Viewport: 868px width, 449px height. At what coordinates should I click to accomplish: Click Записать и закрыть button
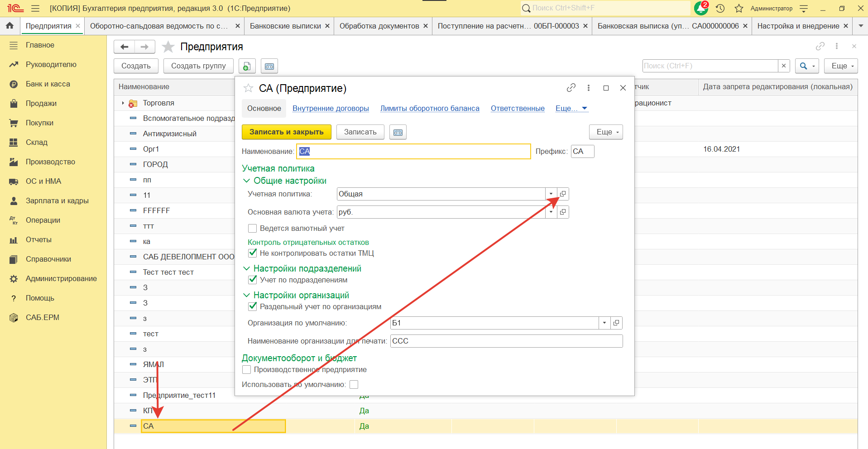click(287, 132)
